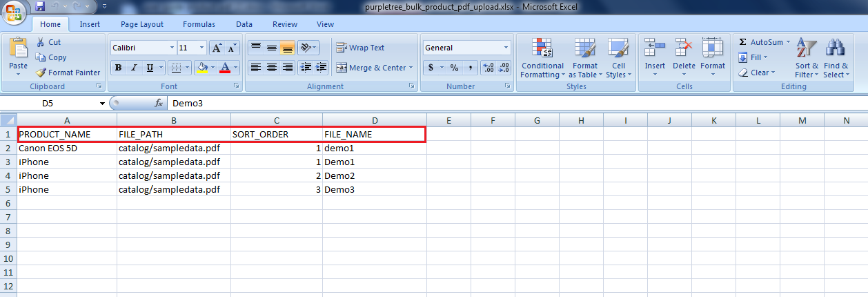The width and height of the screenshot is (868, 297).
Task: Increase cell indent
Action: coord(322,68)
